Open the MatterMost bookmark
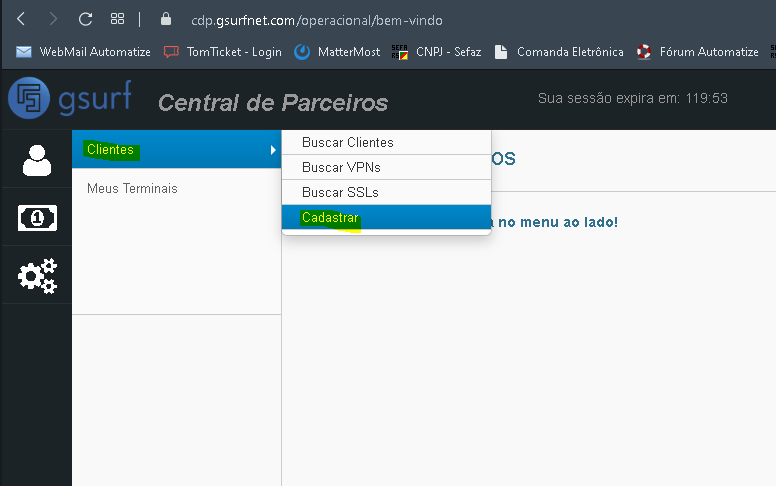 337,52
